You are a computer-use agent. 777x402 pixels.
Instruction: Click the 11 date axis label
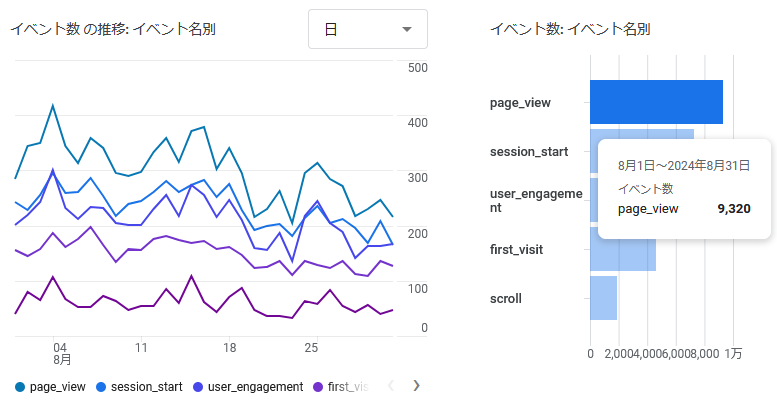(x=141, y=347)
